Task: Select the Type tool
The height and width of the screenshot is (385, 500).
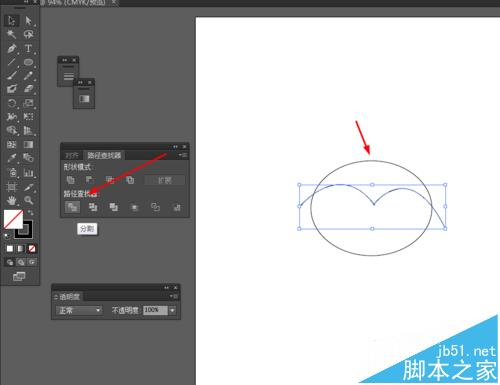Action: click(28, 49)
